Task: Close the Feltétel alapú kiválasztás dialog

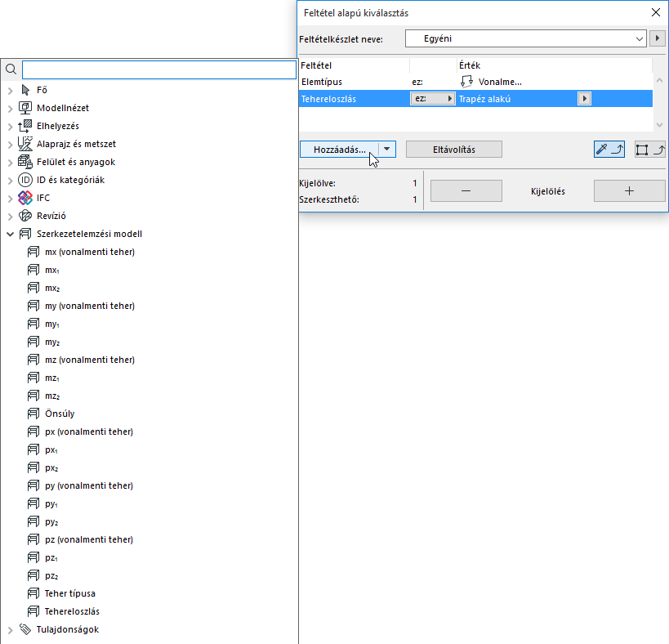Action: coord(656,12)
